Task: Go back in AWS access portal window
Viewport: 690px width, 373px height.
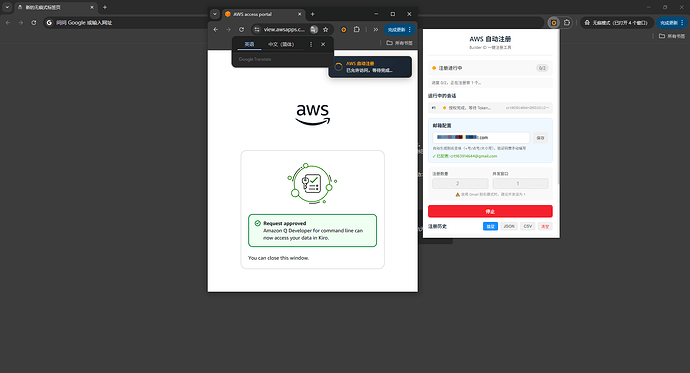Action: tap(216, 29)
